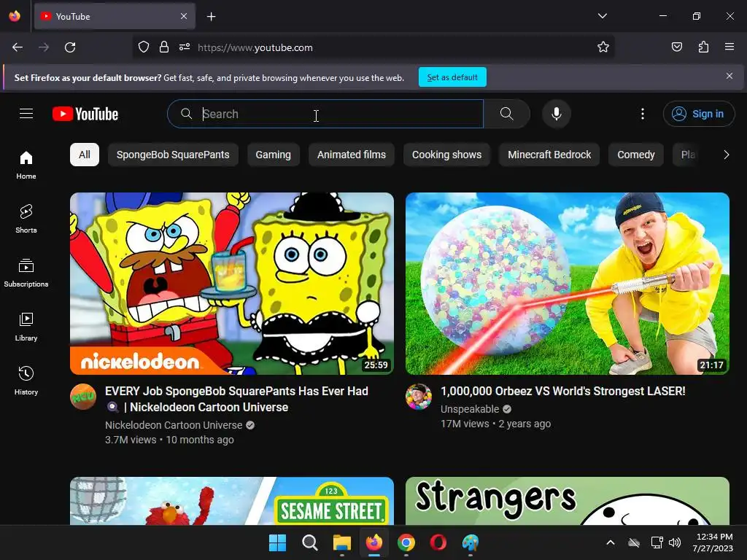This screenshot has width=747, height=560.
Task: Open a new tab with plus button
Action: [x=211, y=17]
